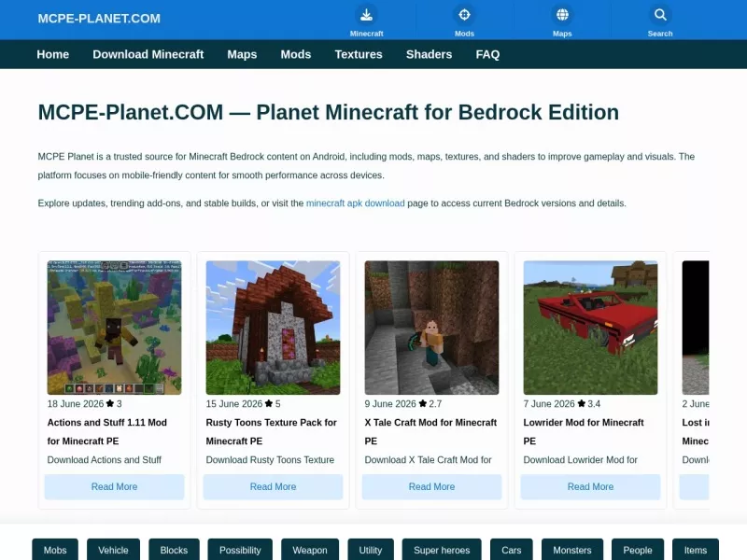The width and height of the screenshot is (747, 560).
Task: Click star rating icon on 7 June card
Action: click(581, 403)
